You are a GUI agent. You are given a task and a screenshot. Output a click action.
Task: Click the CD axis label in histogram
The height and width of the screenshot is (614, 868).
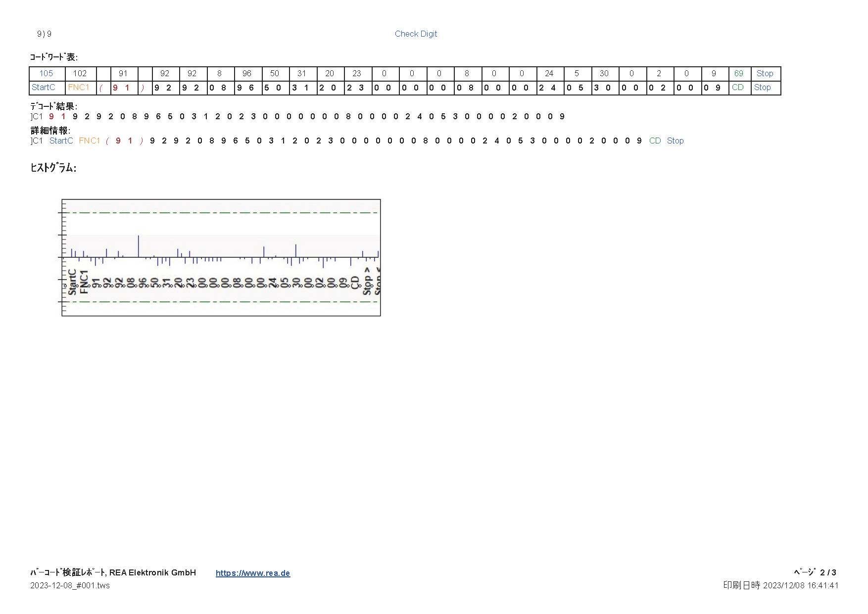355,283
